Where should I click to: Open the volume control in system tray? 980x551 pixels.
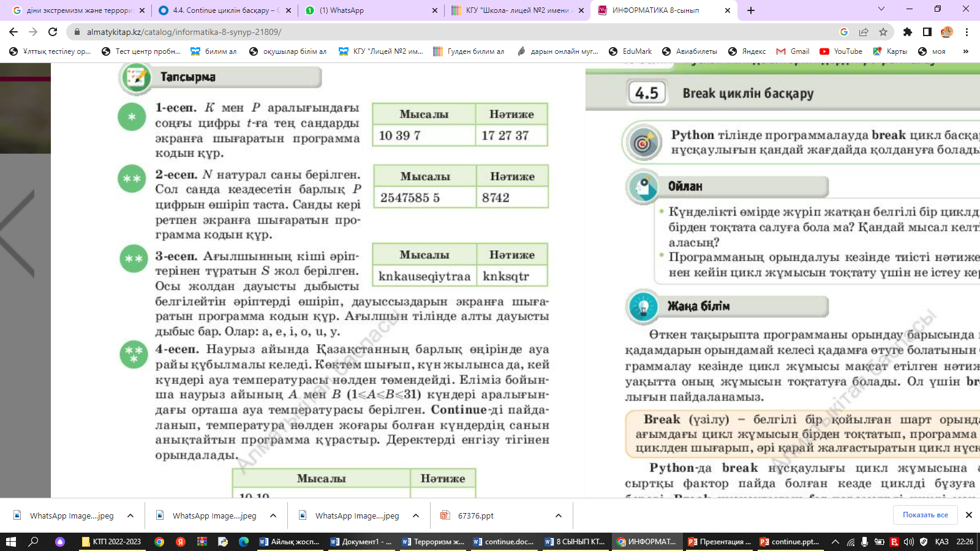click(909, 542)
